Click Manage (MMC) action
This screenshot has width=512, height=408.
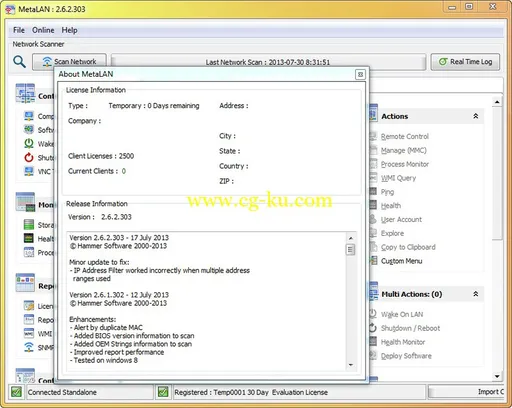(x=404, y=150)
